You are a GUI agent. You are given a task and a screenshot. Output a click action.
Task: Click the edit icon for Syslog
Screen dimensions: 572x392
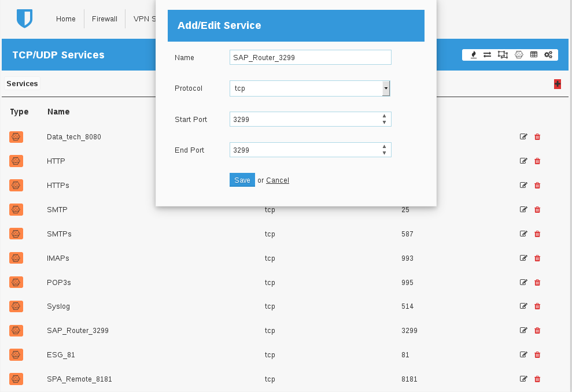[523, 306]
